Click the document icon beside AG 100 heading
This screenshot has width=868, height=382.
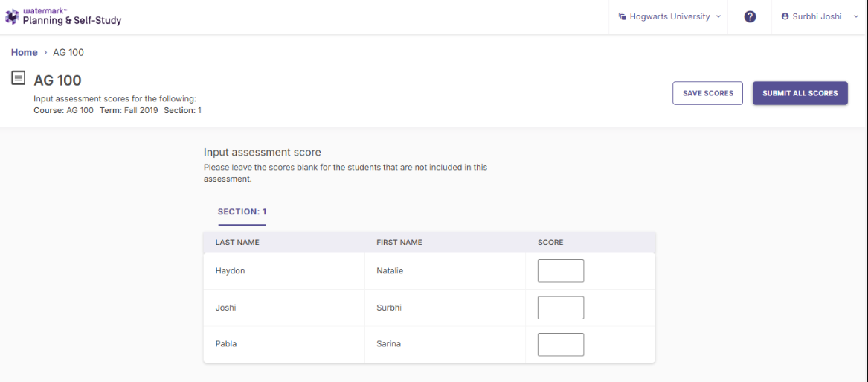[x=19, y=78]
